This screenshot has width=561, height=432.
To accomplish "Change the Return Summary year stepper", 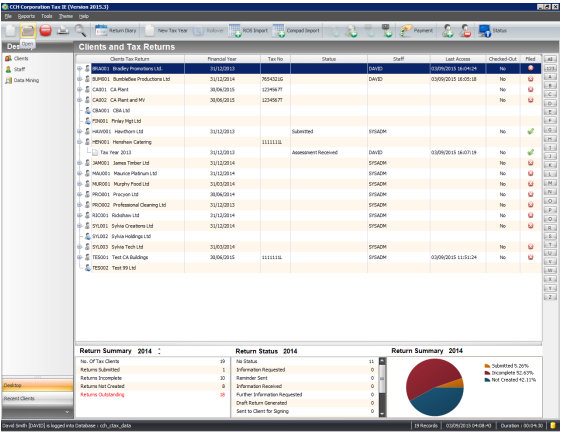I will click(159, 351).
